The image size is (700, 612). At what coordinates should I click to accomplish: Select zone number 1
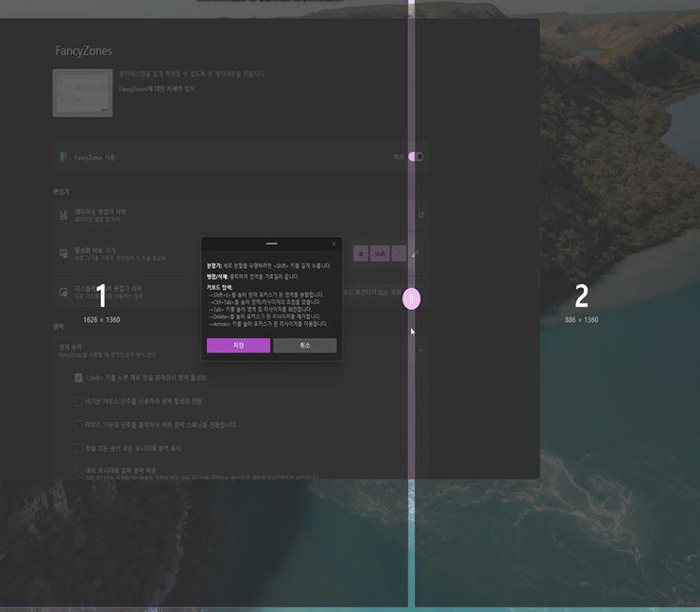click(101, 296)
